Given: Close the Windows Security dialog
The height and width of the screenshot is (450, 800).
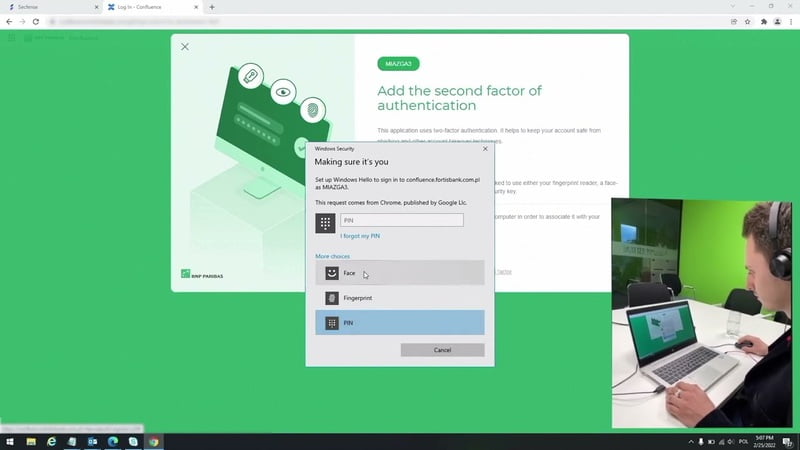Looking at the screenshot, I should (x=485, y=148).
